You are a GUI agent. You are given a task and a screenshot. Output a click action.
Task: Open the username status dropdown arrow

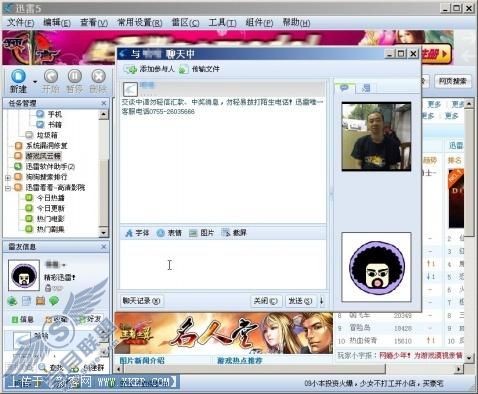tap(64, 265)
